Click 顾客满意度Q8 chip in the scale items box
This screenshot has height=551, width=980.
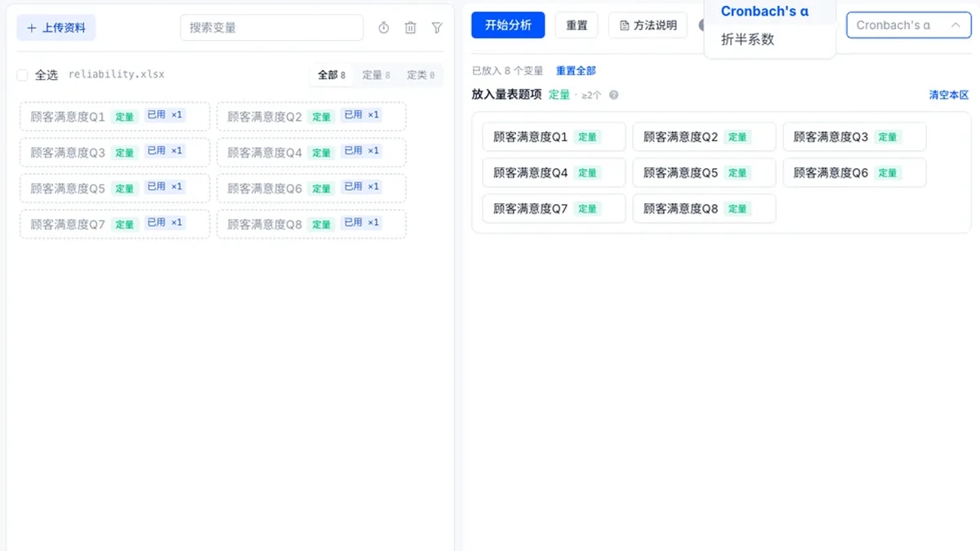704,209
